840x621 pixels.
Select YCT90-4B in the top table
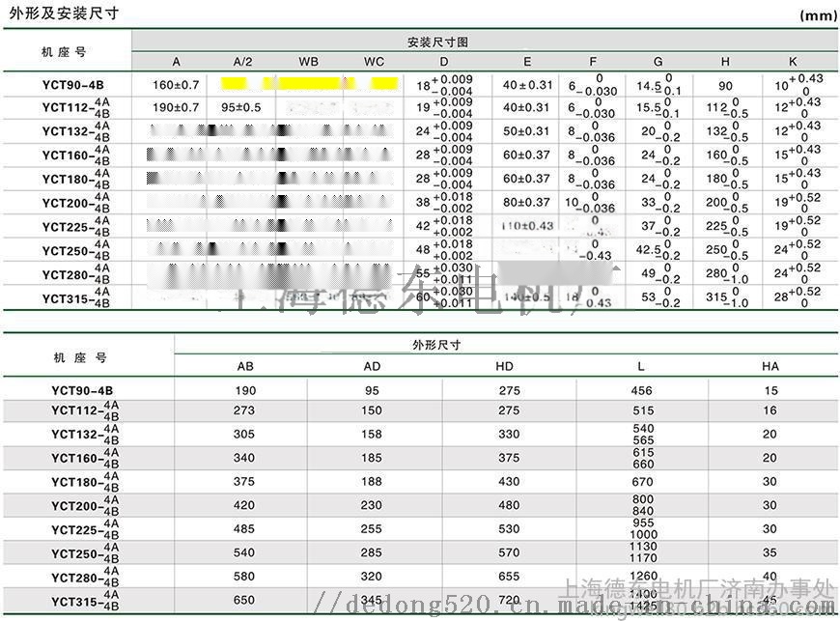[72, 85]
